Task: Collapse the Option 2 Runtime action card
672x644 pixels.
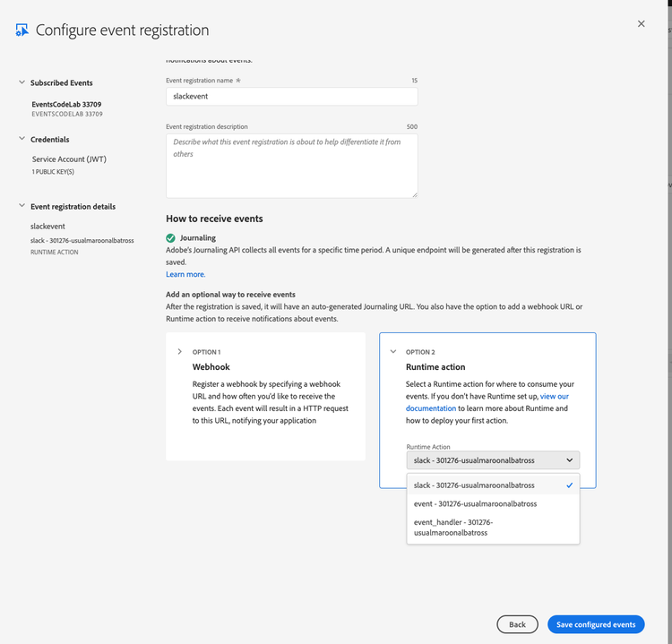Action: click(392, 352)
